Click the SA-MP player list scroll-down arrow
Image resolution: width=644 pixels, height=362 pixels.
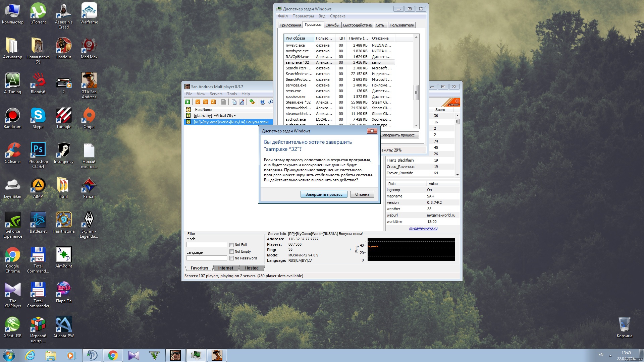[457, 175]
